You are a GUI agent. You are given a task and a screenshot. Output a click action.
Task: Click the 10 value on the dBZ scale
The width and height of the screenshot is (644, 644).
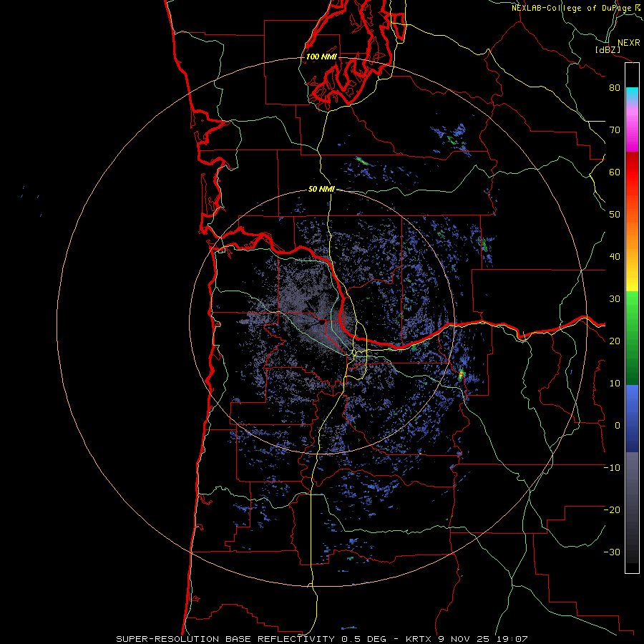615,384
